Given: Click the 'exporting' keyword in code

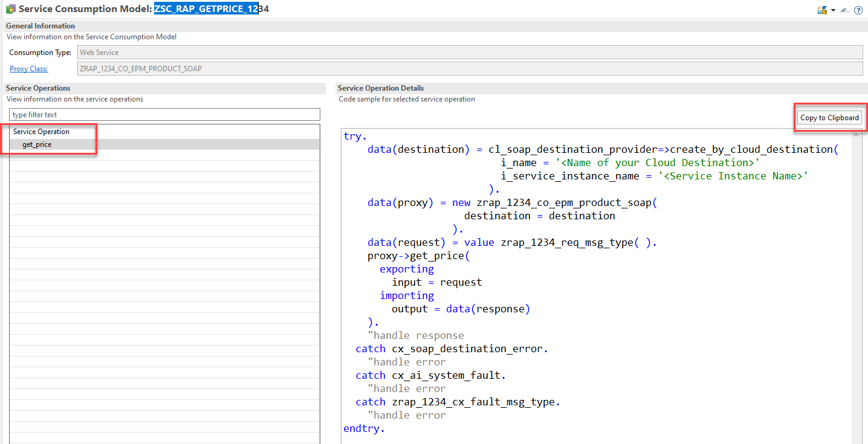Looking at the screenshot, I should click(x=407, y=269).
